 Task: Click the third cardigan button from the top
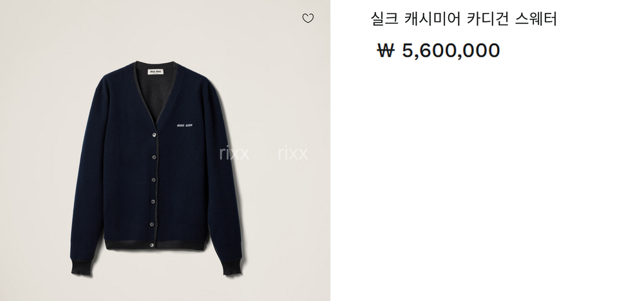(154, 179)
